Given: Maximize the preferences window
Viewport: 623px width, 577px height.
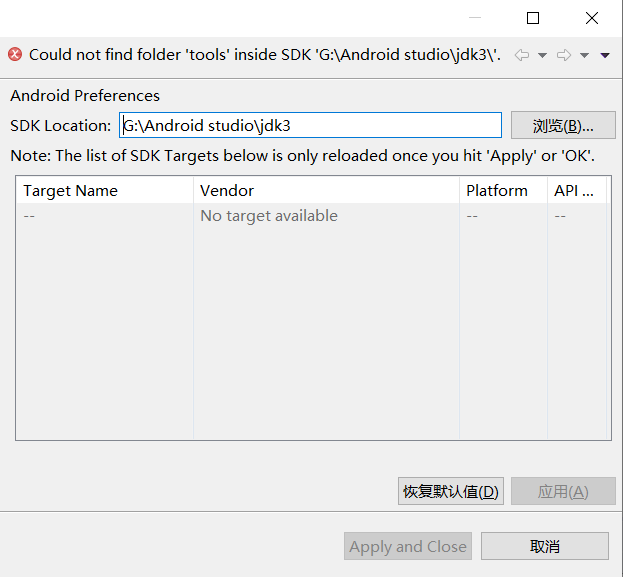Looking at the screenshot, I should [x=533, y=18].
